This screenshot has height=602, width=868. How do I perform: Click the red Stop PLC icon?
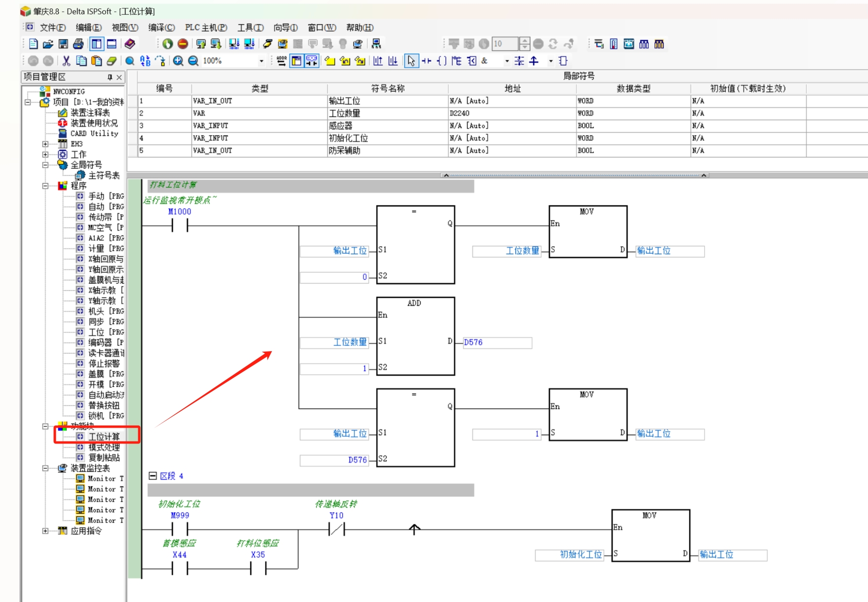(183, 44)
